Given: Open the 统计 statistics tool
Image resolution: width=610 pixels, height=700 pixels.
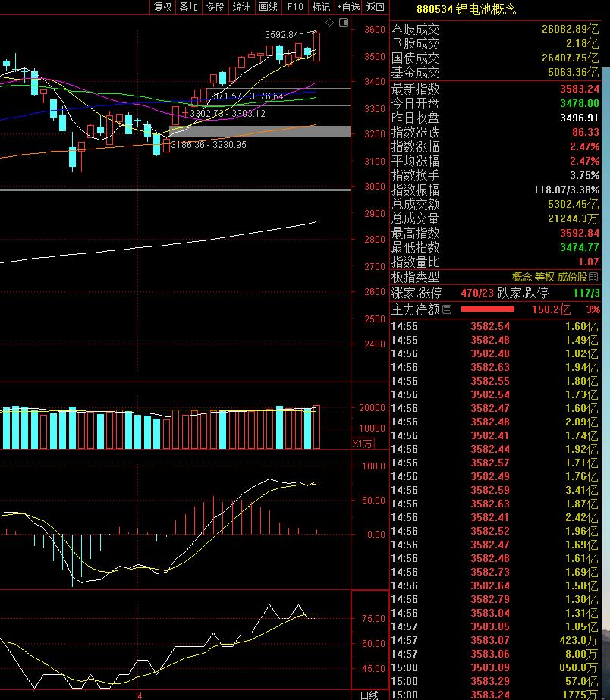Looking at the screenshot, I should [x=241, y=7].
